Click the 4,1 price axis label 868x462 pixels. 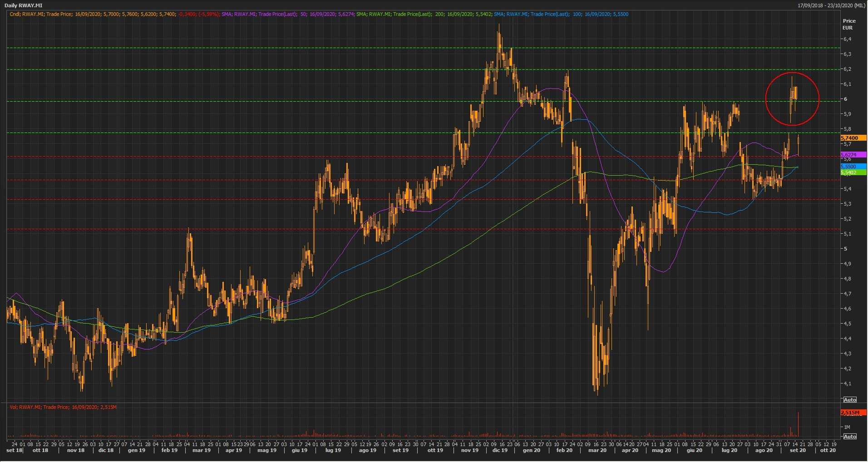pyautogui.click(x=847, y=383)
